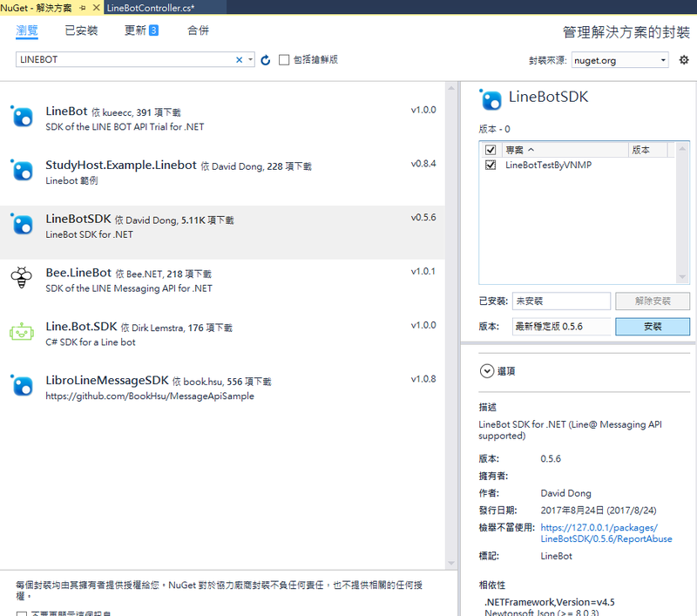Click the StudyHost.Example.Linebot package icon
This screenshot has width=697, height=616.
click(22, 170)
